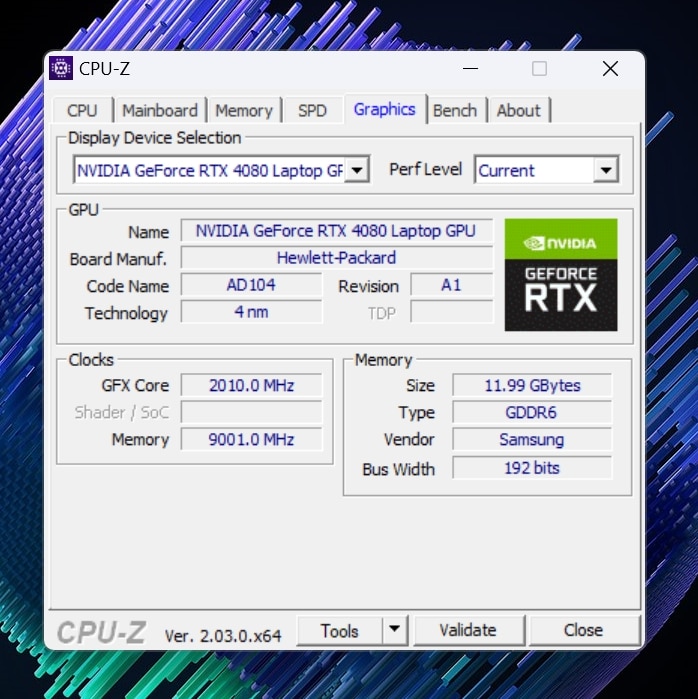Go to the SPD tab
Image resolution: width=698 pixels, height=699 pixels.
(312, 110)
